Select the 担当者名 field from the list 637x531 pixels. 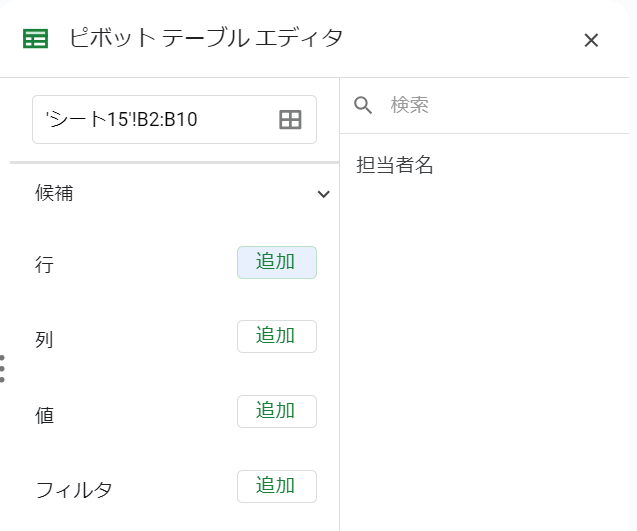[394, 165]
